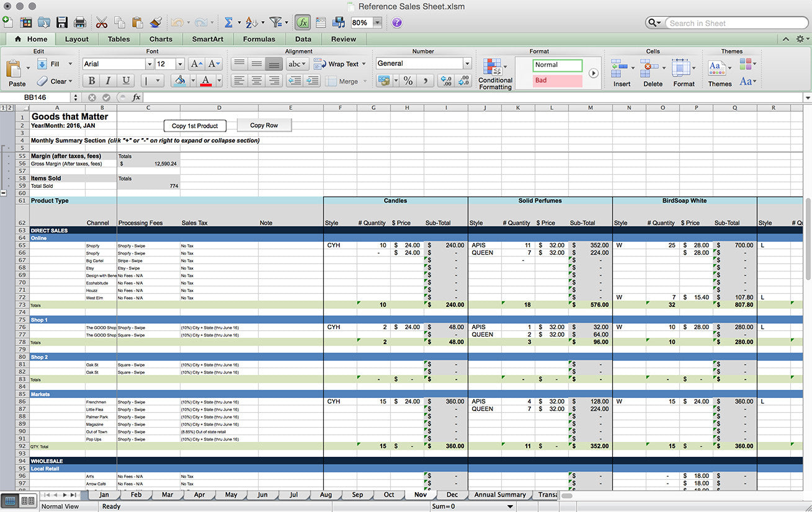Open the theme colors palette icon
Screen dimensions: 812x512
(x=746, y=64)
